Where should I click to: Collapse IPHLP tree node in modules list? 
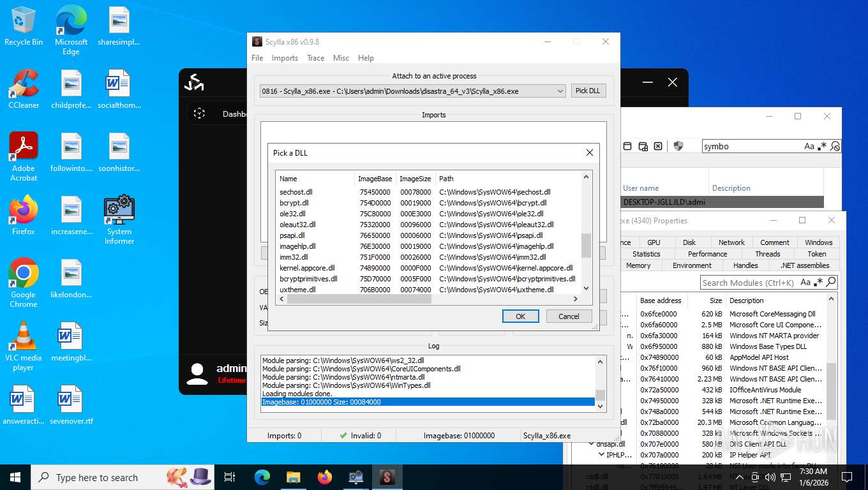point(601,455)
